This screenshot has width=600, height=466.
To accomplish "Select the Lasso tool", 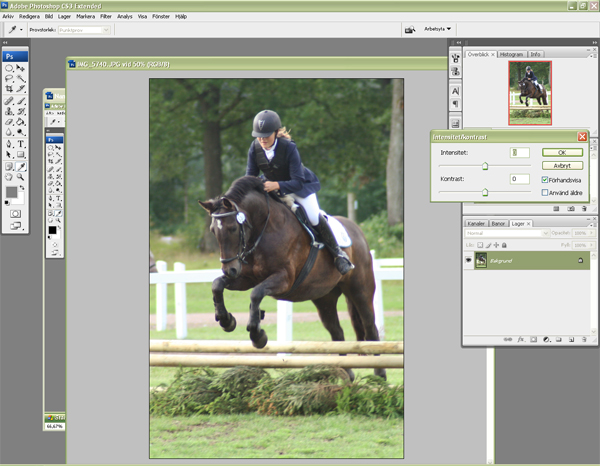I will click(9, 78).
